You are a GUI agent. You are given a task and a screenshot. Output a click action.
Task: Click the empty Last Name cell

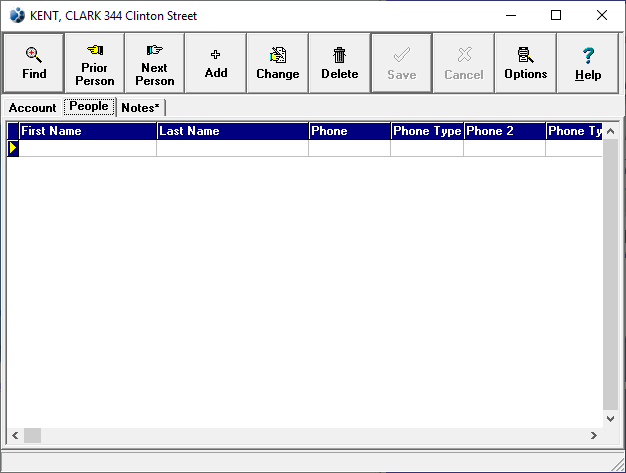point(232,148)
